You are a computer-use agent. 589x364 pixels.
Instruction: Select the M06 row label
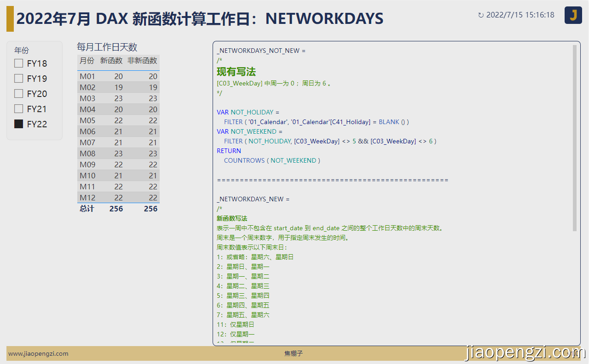pyautogui.click(x=87, y=131)
